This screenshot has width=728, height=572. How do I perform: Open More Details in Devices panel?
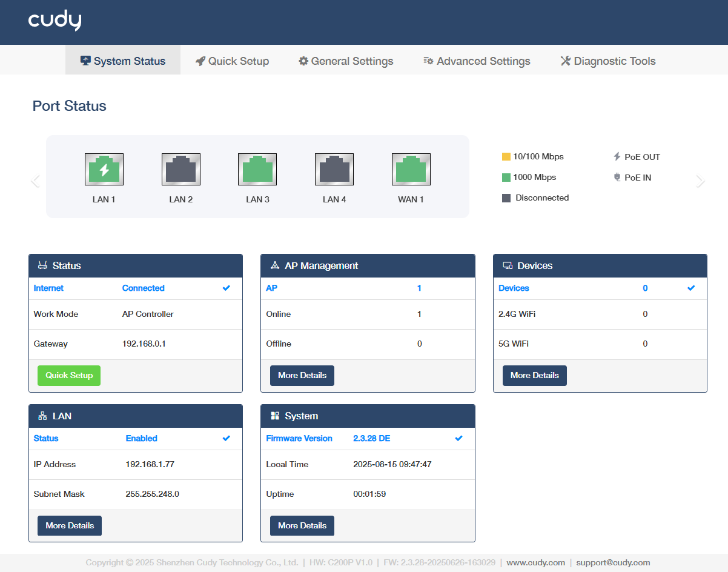pyautogui.click(x=535, y=376)
